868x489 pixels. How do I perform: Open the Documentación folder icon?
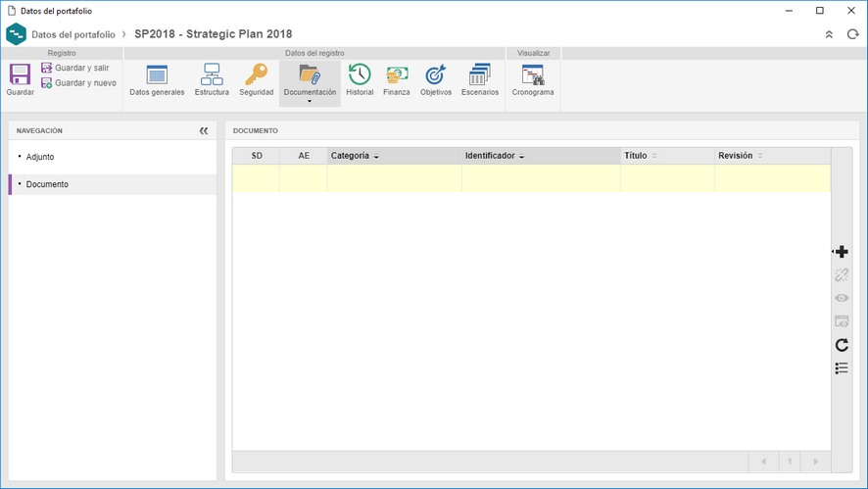coord(310,74)
